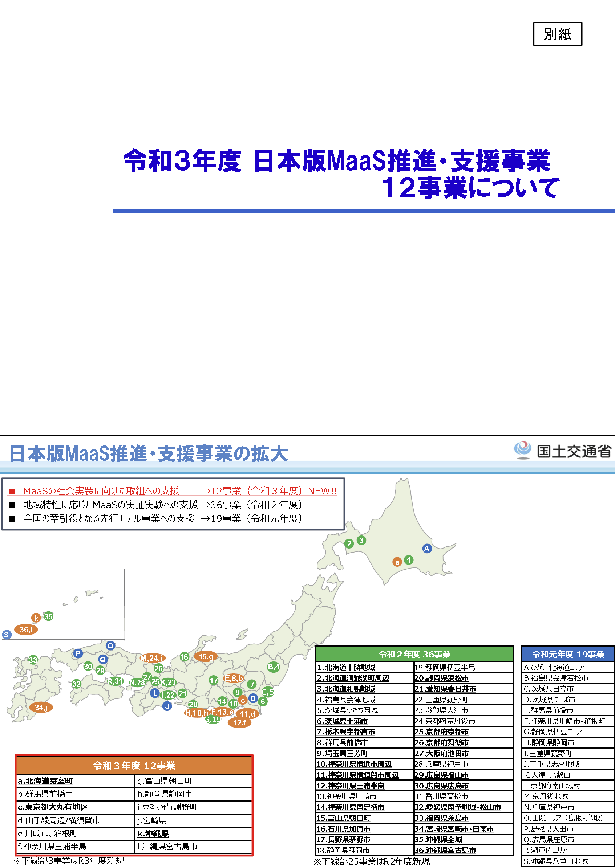Click the cell d.山手線周辺/横須賀市
Viewport: 615px width, 868px height.
click(x=76, y=821)
